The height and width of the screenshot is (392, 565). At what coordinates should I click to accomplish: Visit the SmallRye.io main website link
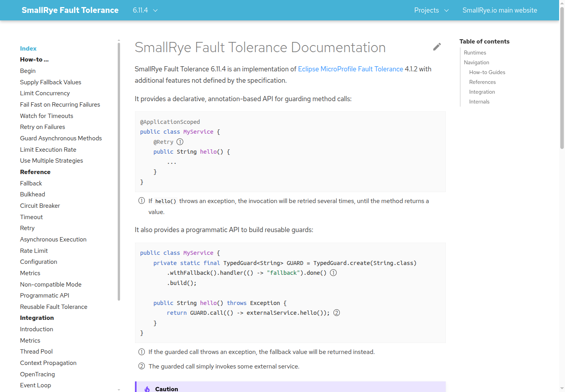(499, 10)
